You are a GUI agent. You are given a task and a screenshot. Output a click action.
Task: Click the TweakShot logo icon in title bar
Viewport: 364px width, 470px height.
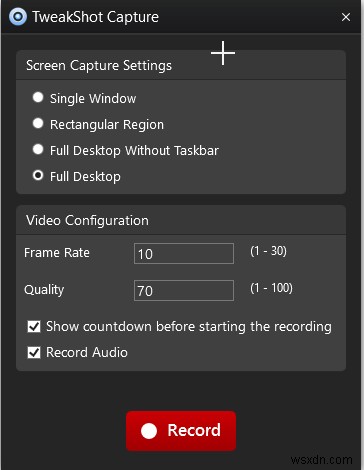point(18,16)
